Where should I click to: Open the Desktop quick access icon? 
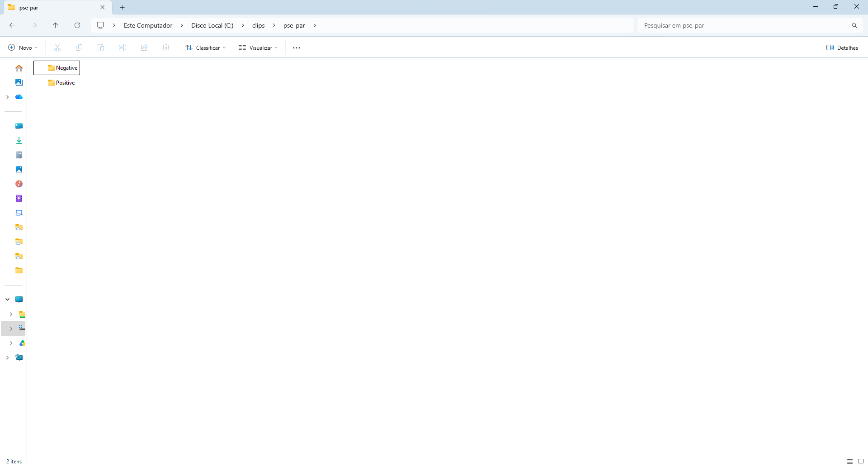coord(19,126)
